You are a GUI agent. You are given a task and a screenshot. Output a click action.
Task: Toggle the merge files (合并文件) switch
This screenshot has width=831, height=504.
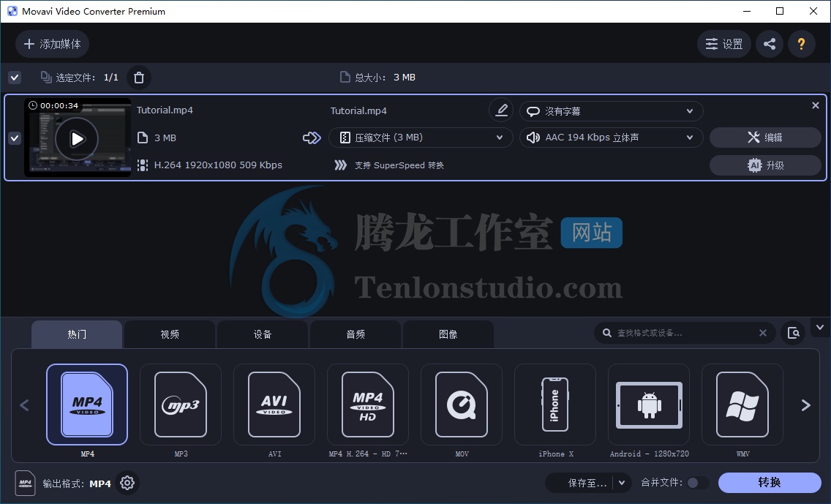click(697, 483)
